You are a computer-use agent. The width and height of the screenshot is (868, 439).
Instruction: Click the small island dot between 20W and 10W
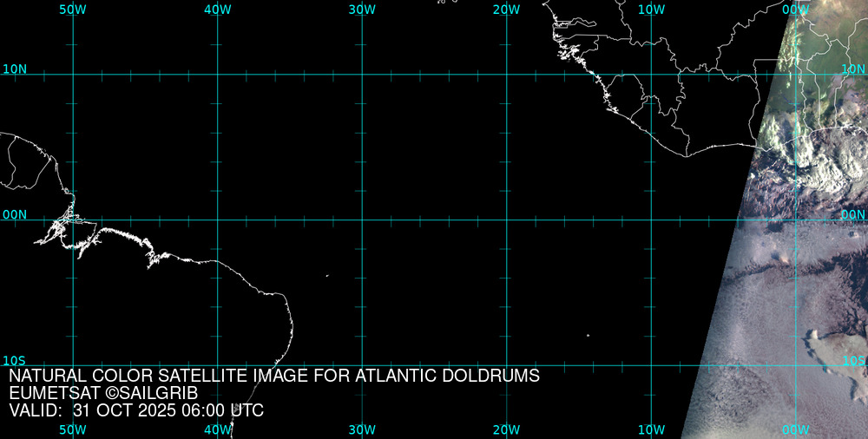pos(588,336)
